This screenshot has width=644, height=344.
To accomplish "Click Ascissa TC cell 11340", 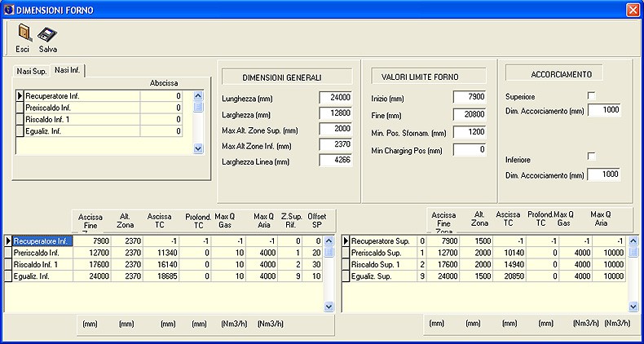I will [x=161, y=253].
